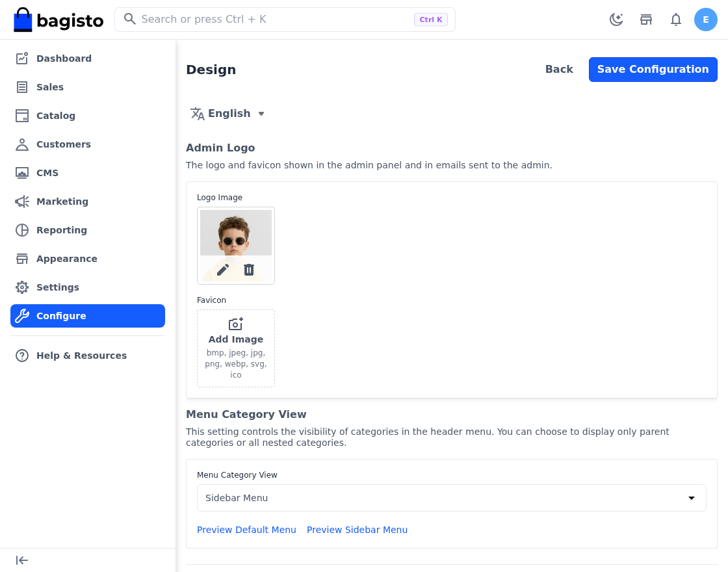Viewport: 728px width, 572px height.
Task: Click the Dashboard chart icon
Action: pos(22,58)
